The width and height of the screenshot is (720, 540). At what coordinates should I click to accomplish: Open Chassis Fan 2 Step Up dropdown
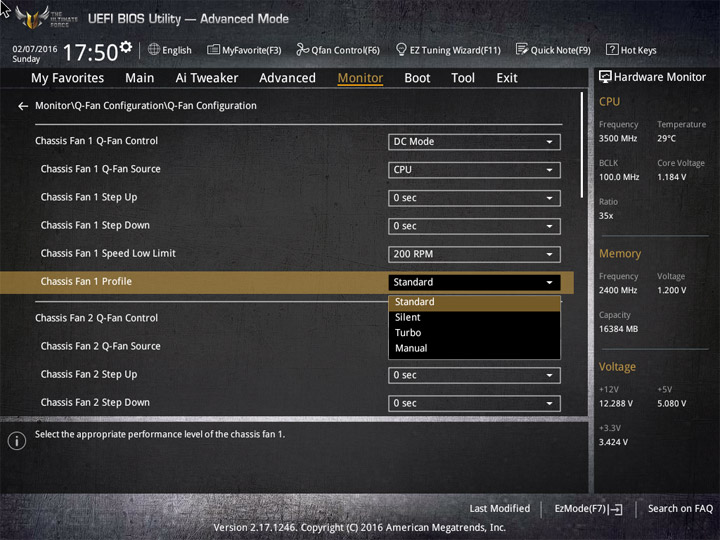474,375
